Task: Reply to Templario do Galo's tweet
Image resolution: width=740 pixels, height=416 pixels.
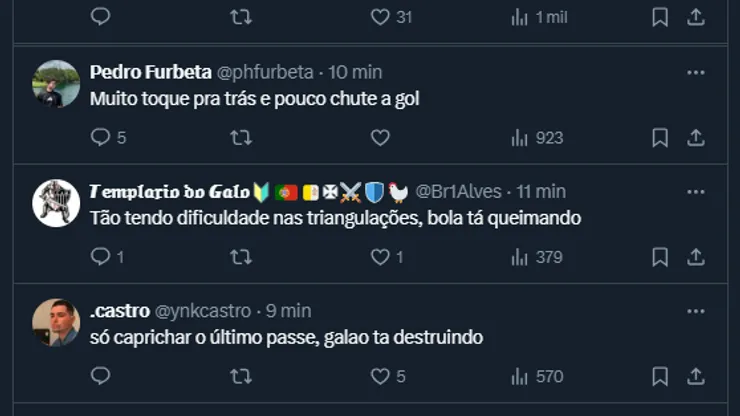Action: [100, 257]
